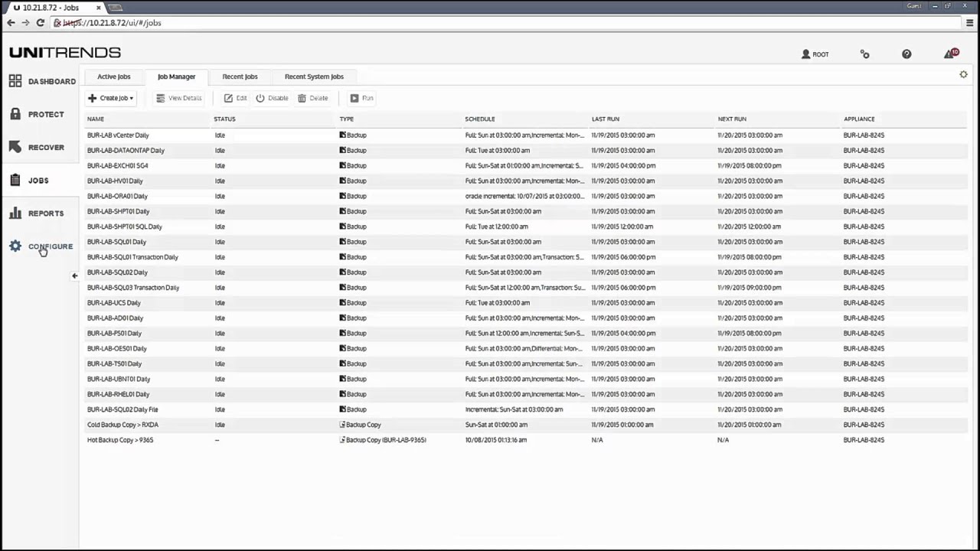Image resolution: width=980 pixels, height=551 pixels.
Task: Click the 10/08/2015 01:13:16 am schedule cell
Action: point(496,440)
